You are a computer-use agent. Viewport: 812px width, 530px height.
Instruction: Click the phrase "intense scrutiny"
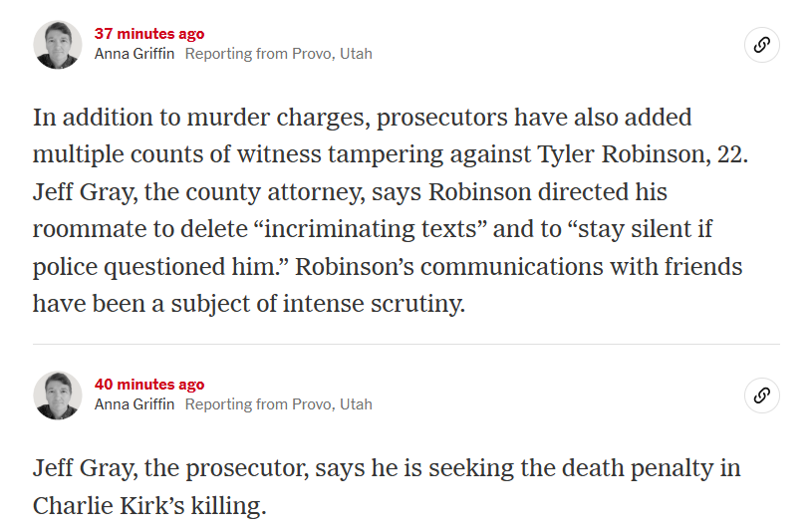[x=373, y=304]
